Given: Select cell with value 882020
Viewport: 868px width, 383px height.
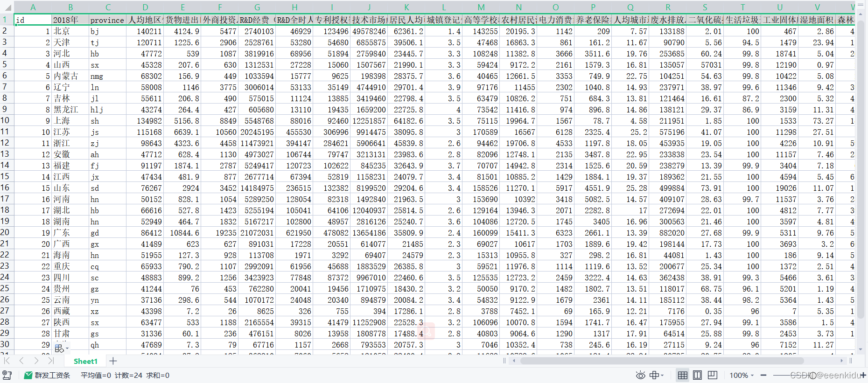Looking at the screenshot, I should [x=668, y=232].
